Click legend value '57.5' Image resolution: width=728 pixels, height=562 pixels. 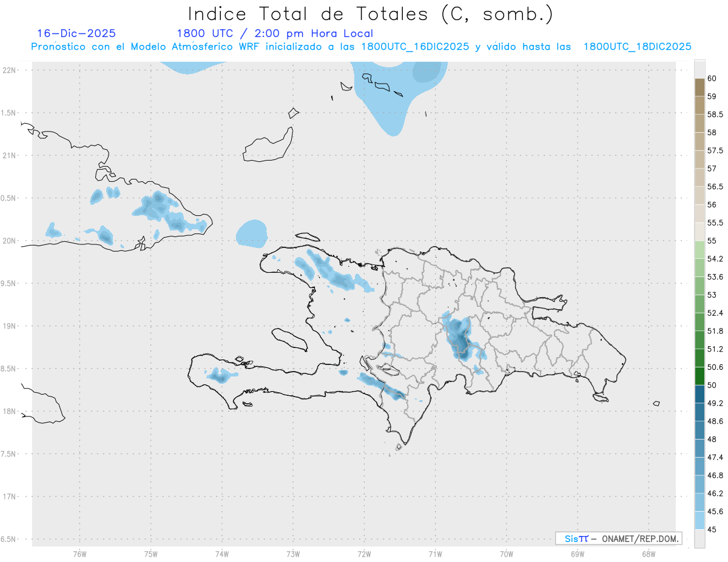pos(715,150)
